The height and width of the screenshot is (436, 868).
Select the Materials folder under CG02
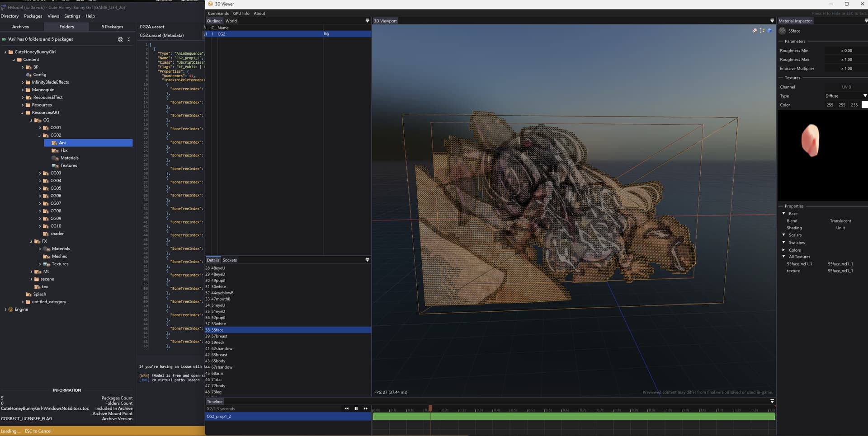pos(69,158)
